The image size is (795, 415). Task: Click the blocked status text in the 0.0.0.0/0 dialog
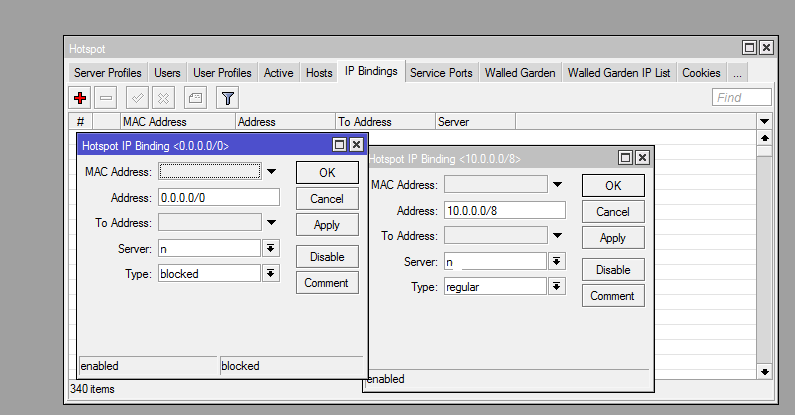click(x=240, y=366)
